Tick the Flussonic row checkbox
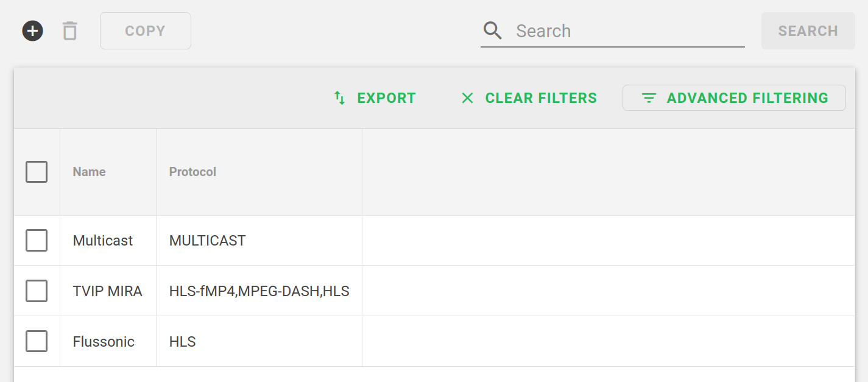868x382 pixels. (x=37, y=342)
